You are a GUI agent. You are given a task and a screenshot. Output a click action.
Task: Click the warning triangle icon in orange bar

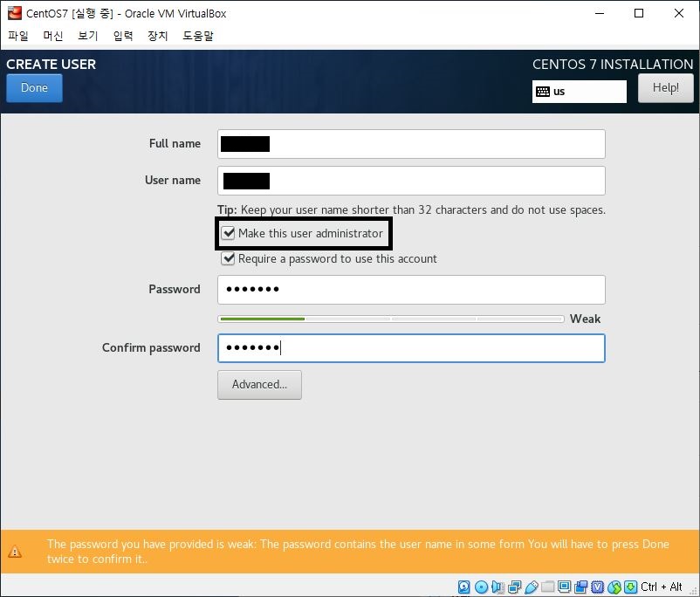[x=15, y=552]
